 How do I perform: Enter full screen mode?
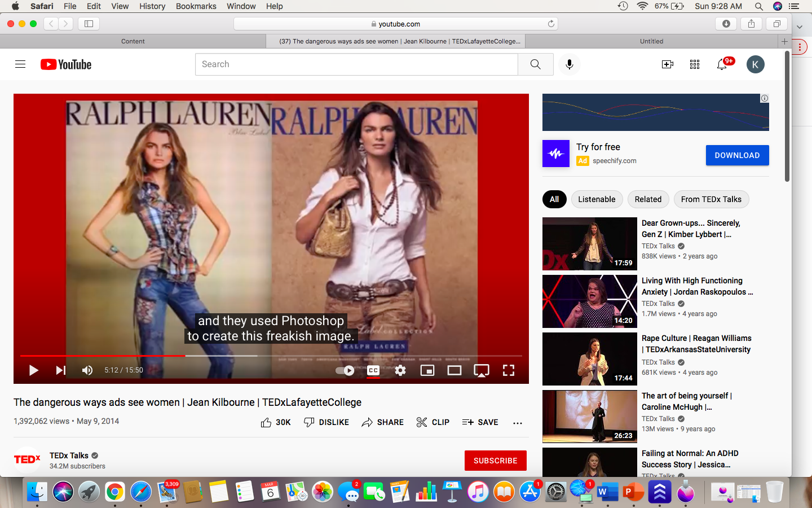(509, 370)
